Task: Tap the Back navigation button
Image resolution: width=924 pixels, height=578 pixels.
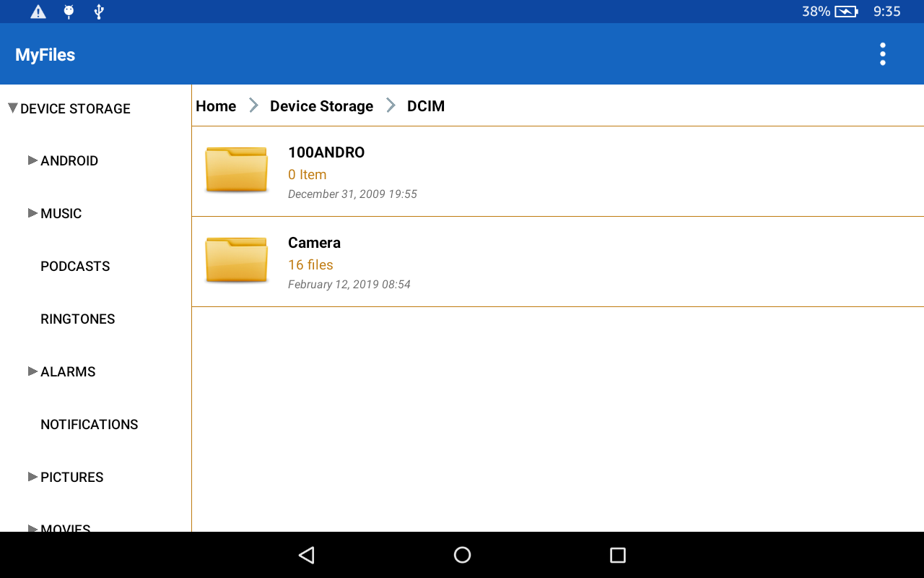Action: pos(306,554)
